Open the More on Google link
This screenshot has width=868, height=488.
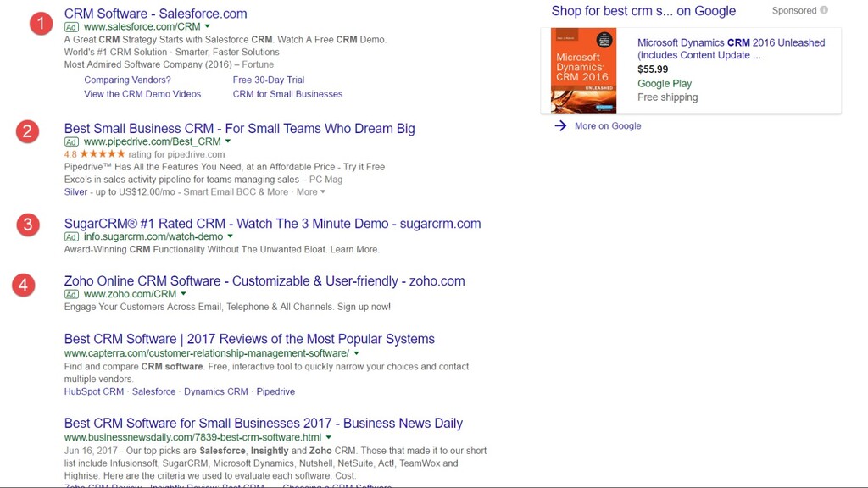[608, 125]
